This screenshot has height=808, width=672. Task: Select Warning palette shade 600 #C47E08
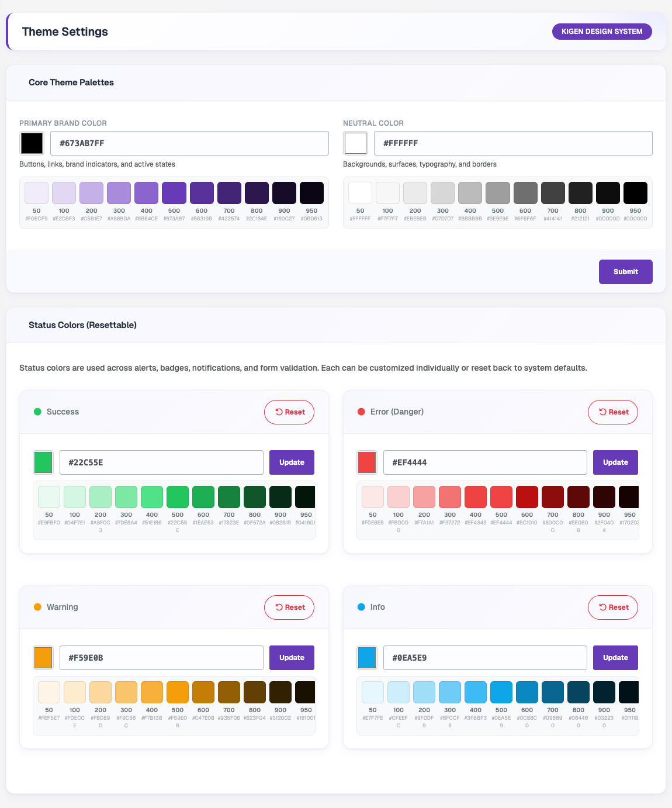coord(203,692)
